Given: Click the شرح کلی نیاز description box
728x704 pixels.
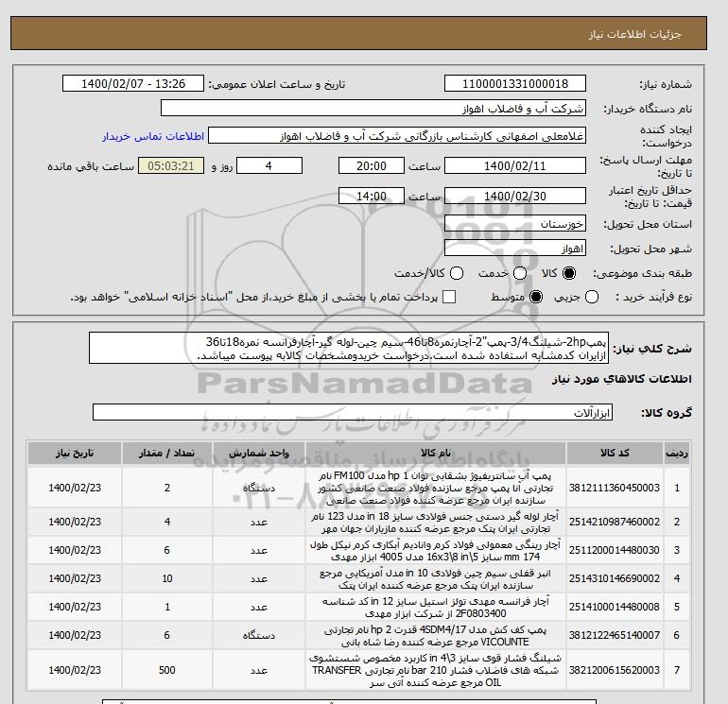Looking at the screenshot, I should (x=349, y=349).
